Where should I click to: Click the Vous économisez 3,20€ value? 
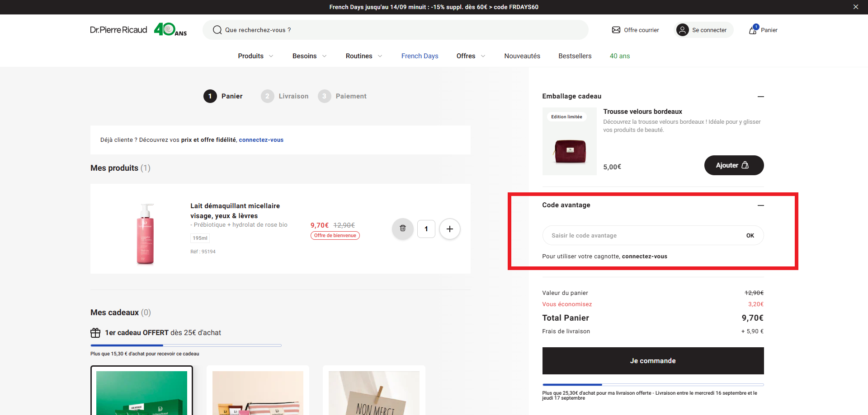click(755, 304)
